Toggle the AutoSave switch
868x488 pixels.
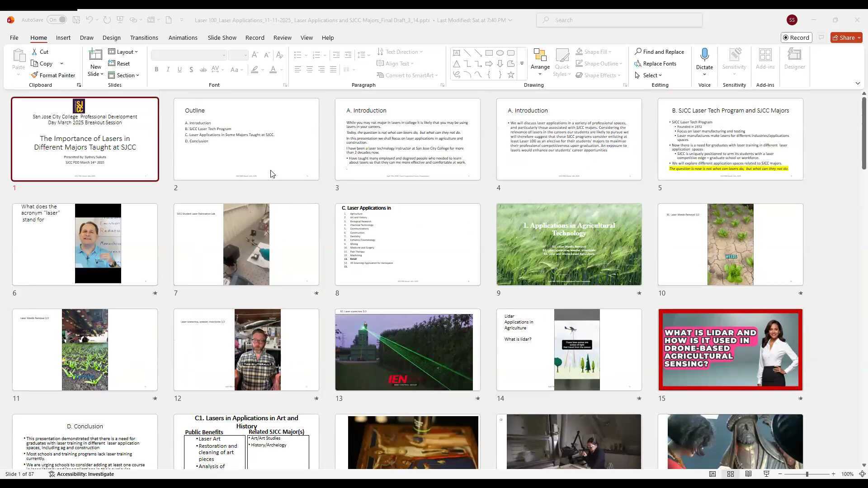pyautogui.click(x=57, y=20)
